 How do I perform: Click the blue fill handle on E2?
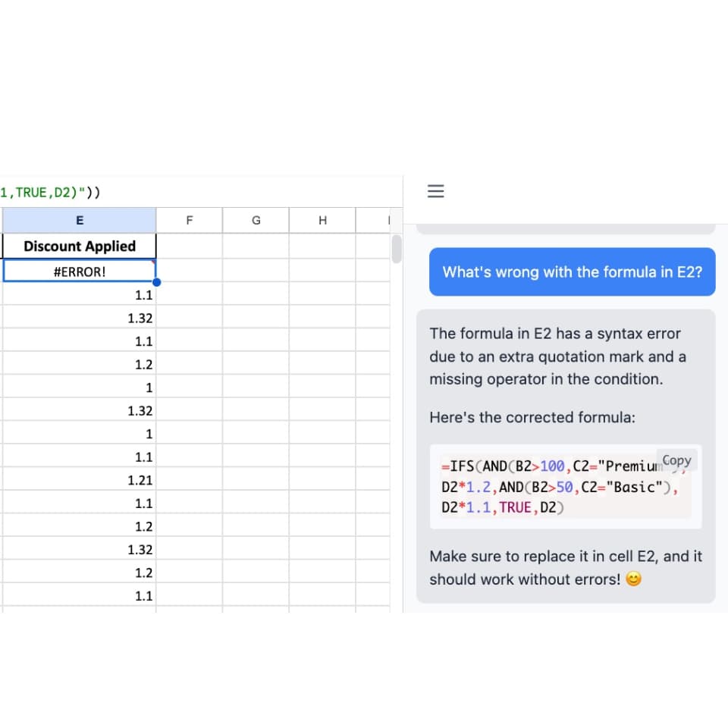point(156,282)
